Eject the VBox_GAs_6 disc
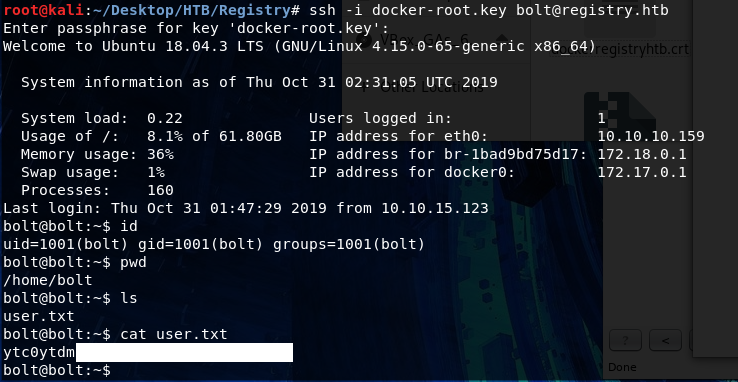 (x=502, y=38)
